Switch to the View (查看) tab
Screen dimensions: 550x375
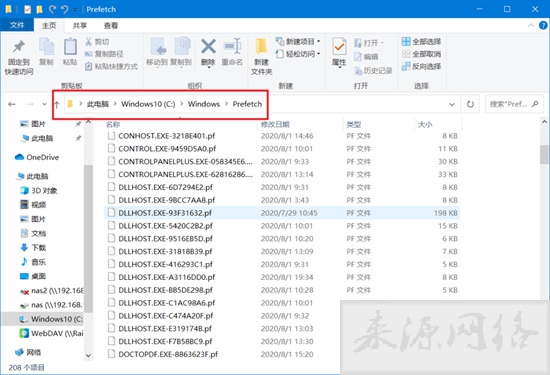111,25
